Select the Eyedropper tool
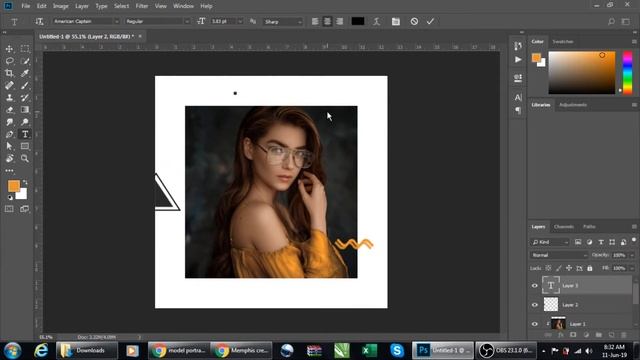 pos(25,73)
